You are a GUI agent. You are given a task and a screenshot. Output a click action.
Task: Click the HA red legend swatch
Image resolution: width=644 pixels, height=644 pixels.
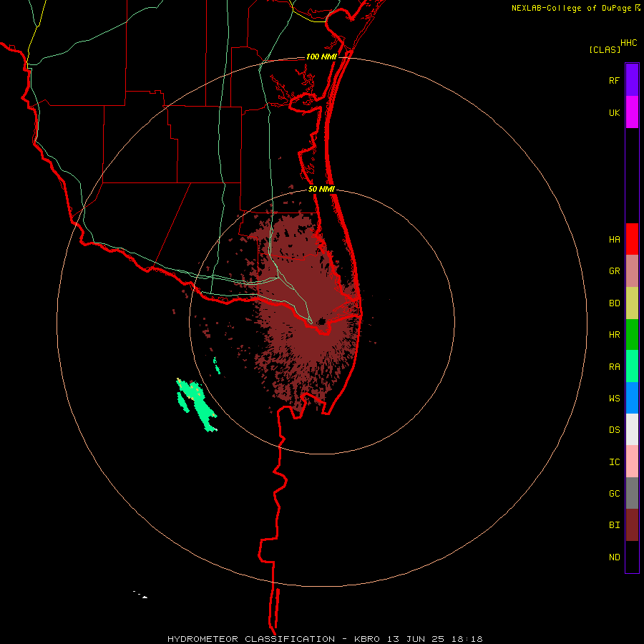pyautogui.click(x=632, y=239)
